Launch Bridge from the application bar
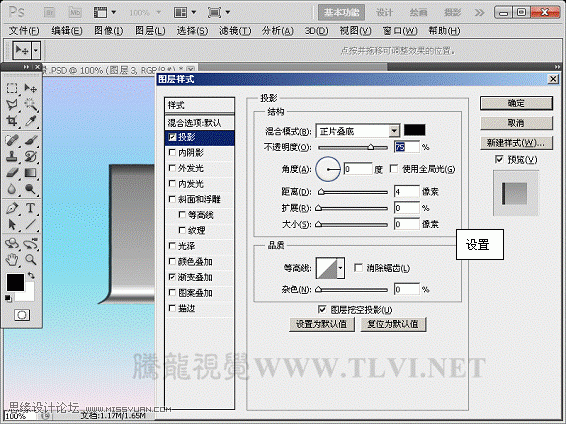566x424 pixels. (49, 13)
